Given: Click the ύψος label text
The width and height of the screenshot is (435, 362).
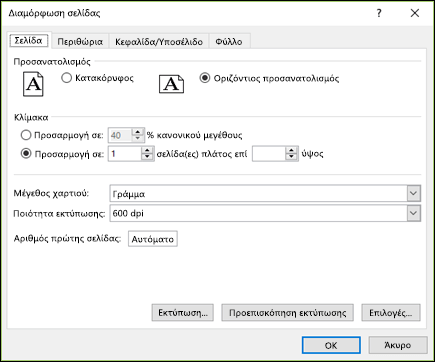Looking at the screenshot, I should [312, 154].
